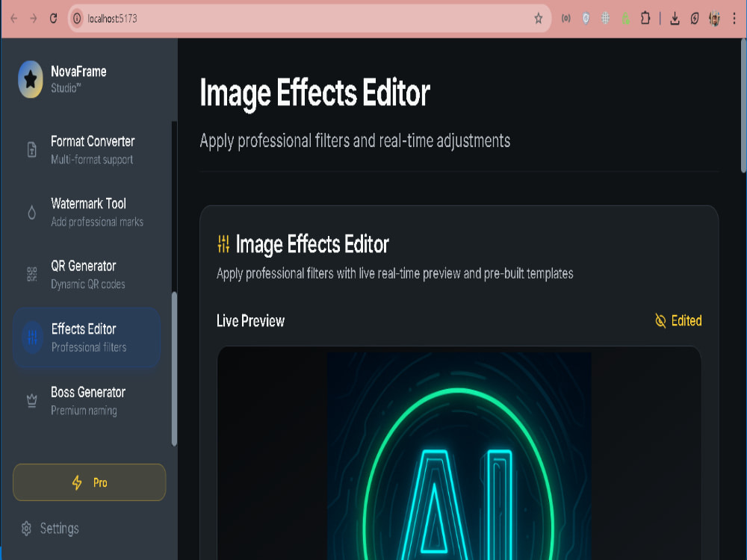This screenshot has width=747, height=560.
Task: Click the green extension icon
Action: click(x=625, y=19)
